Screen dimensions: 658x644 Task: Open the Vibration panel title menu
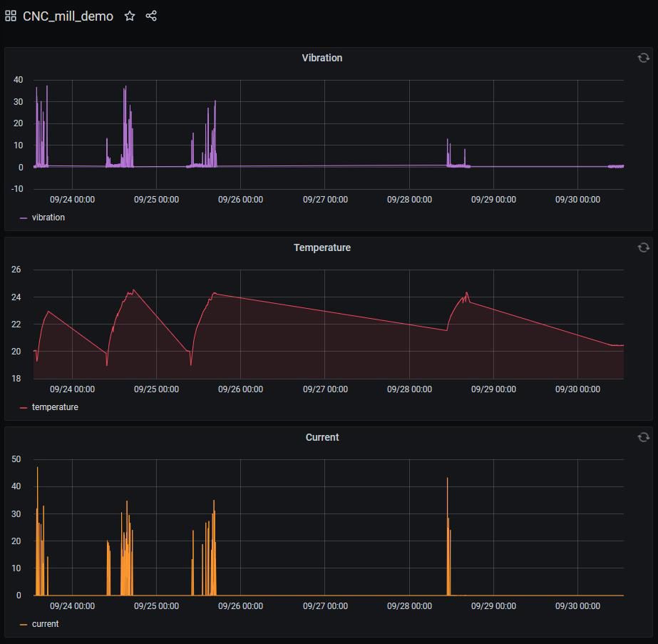(x=322, y=58)
